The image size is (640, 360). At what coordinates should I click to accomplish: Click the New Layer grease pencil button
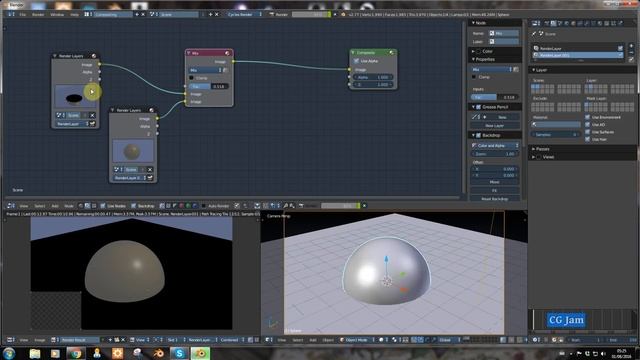tap(495, 126)
